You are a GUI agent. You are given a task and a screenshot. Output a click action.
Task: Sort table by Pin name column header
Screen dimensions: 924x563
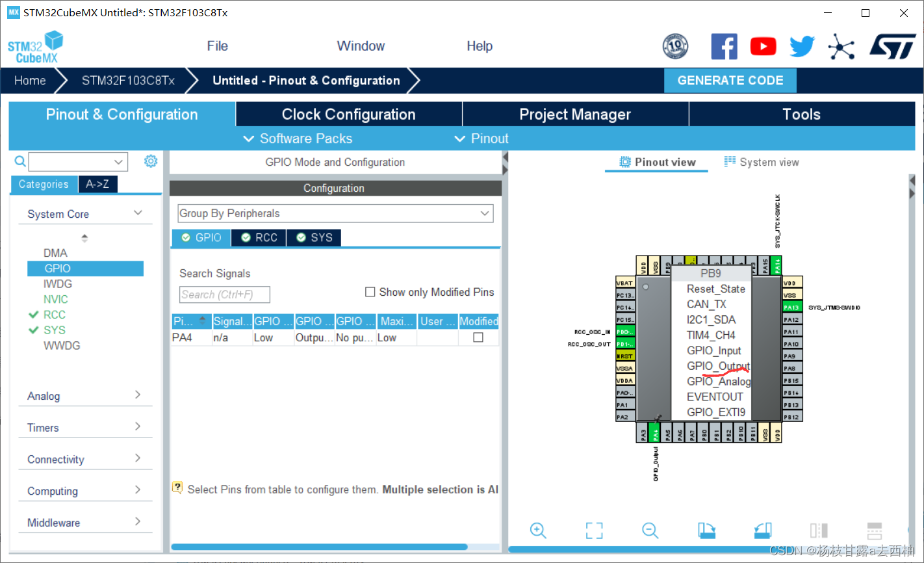(191, 321)
